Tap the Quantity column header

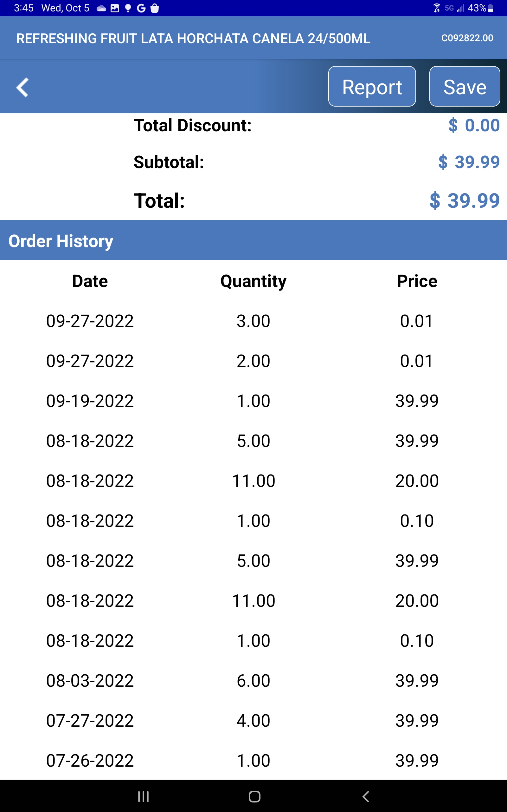point(253,281)
